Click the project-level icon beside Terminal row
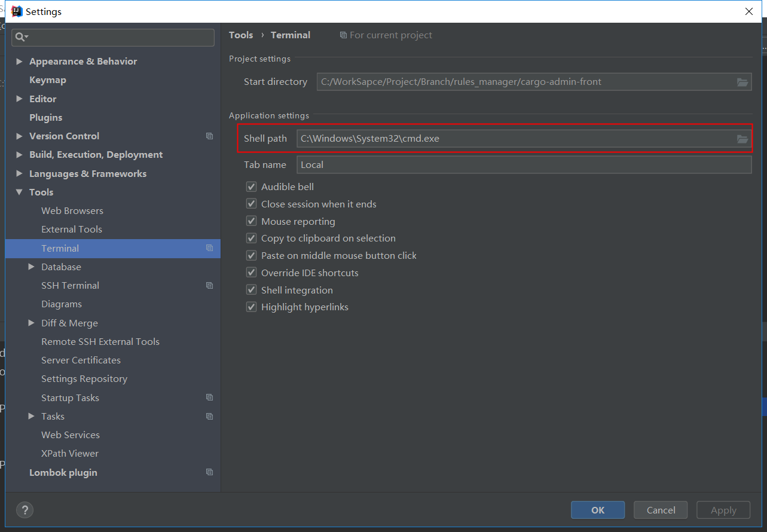Viewport: 767px width, 532px height. click(x=209, y=248)
